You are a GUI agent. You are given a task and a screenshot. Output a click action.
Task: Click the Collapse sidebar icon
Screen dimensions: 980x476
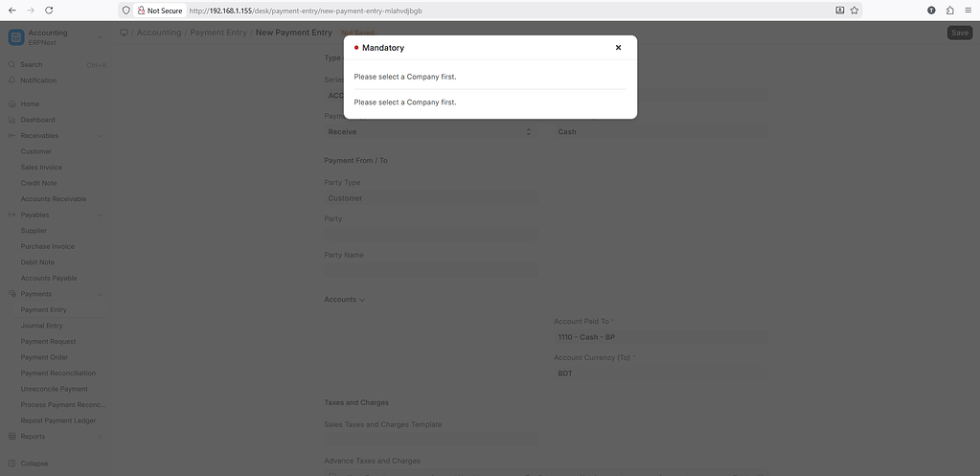(x=11, y=464)
